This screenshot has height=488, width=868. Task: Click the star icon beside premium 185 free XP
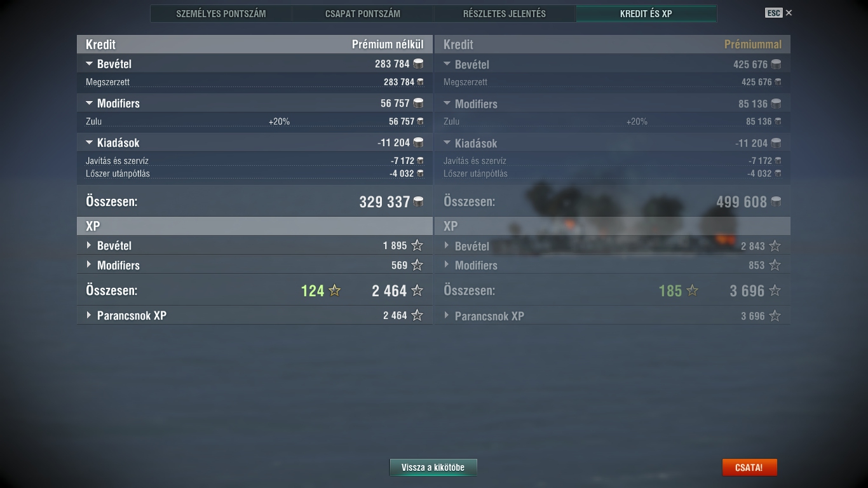pos(692,290)
